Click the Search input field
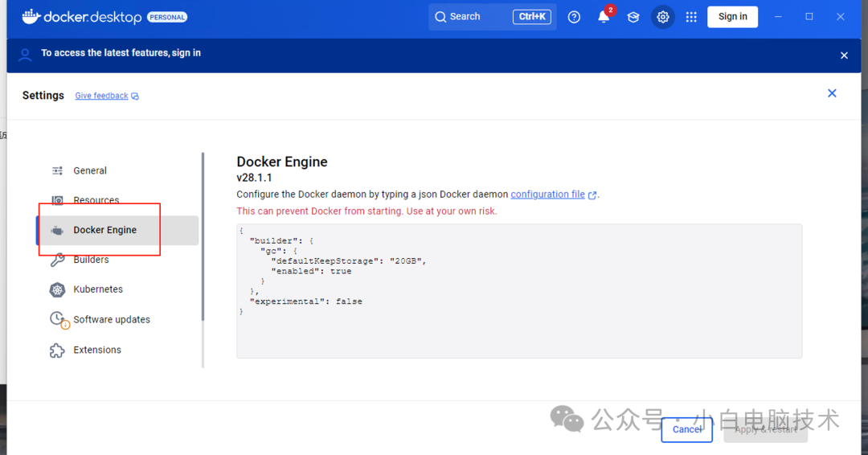868x455 pixels. tap(492, 17)
